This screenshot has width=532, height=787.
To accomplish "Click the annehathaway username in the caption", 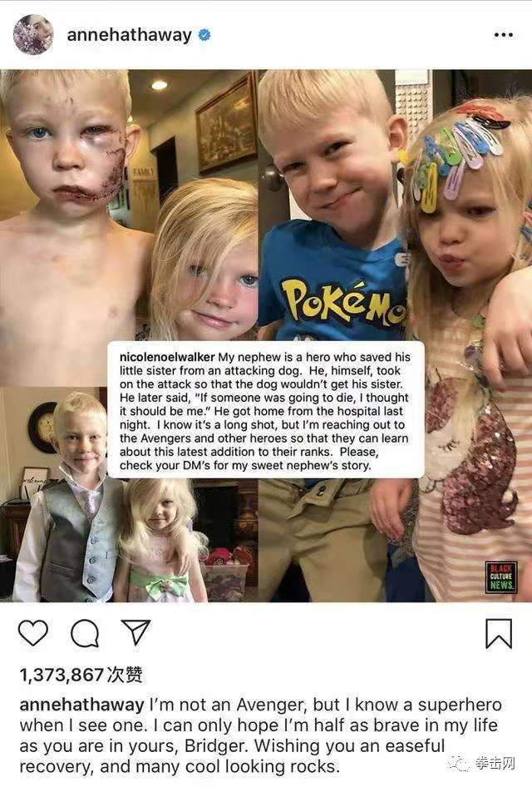I will (x=81, y=705).
